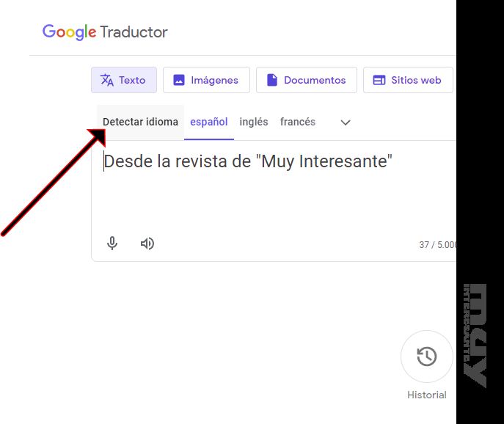Screen dimensions: 504x424
Task: Click the 'Documentos' text label
Action: 315,80
